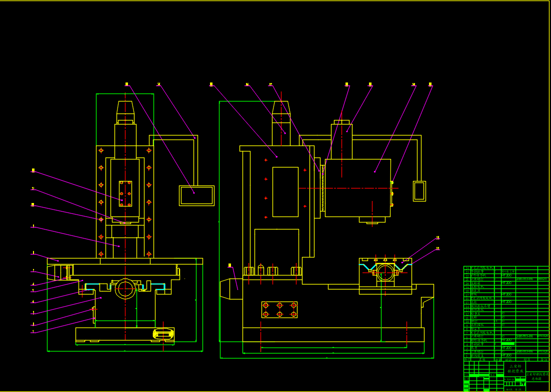Screen dimensions: 551x392
Task: Select the eight-bolt cover plate on the column front
Action: 125,193
